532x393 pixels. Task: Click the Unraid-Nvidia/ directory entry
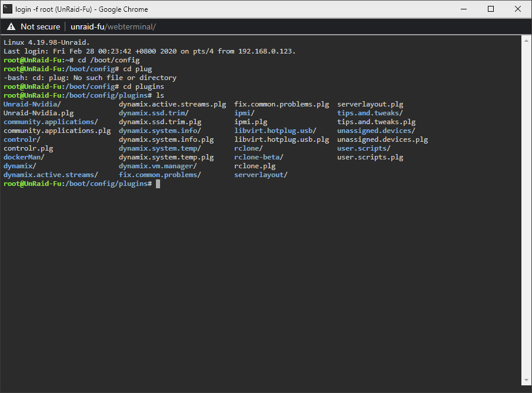coord(32,104)
